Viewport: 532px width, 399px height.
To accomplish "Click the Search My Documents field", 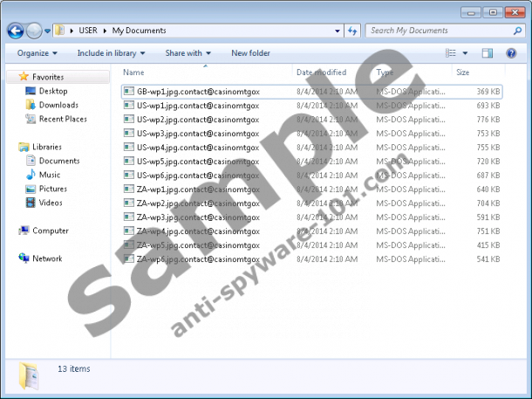I will [440, 31].
